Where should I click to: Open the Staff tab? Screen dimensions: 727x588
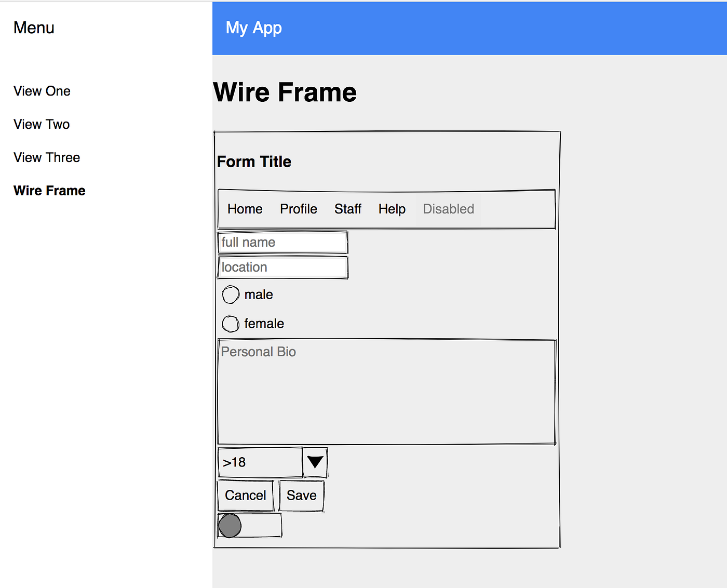pos(347,209)
